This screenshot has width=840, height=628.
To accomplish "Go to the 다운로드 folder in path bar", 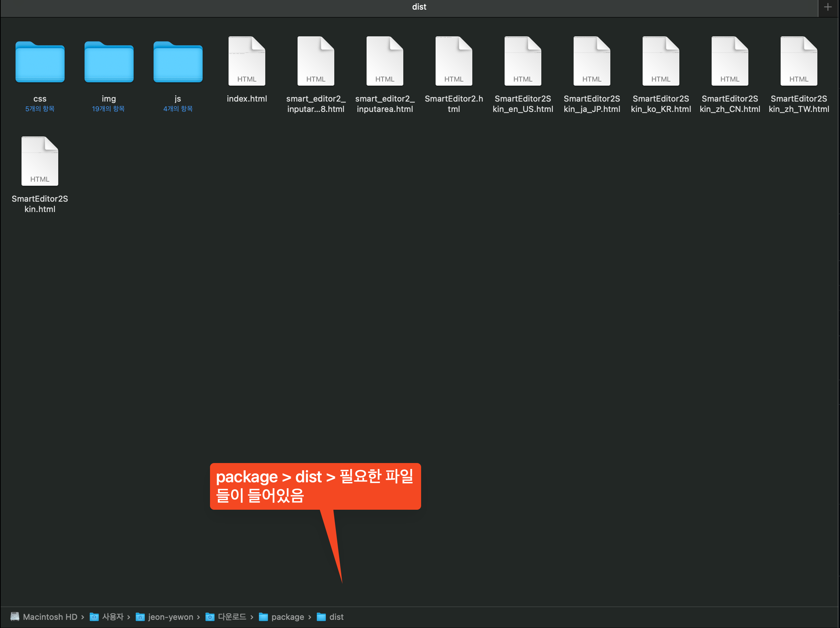I will [x=232, y=617].
